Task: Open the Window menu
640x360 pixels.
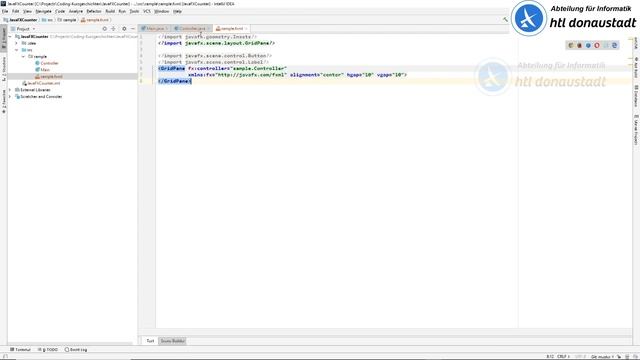Action: tap(162, 11)
